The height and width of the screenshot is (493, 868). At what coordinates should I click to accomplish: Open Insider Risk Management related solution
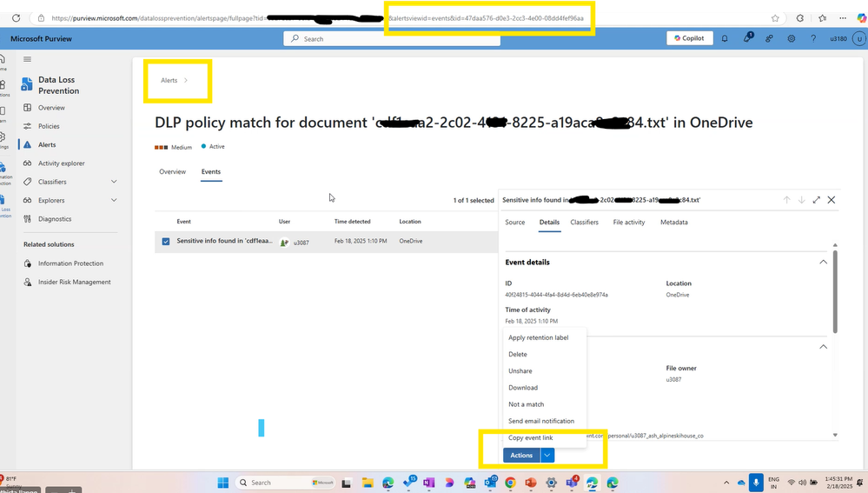pos(74,282)
